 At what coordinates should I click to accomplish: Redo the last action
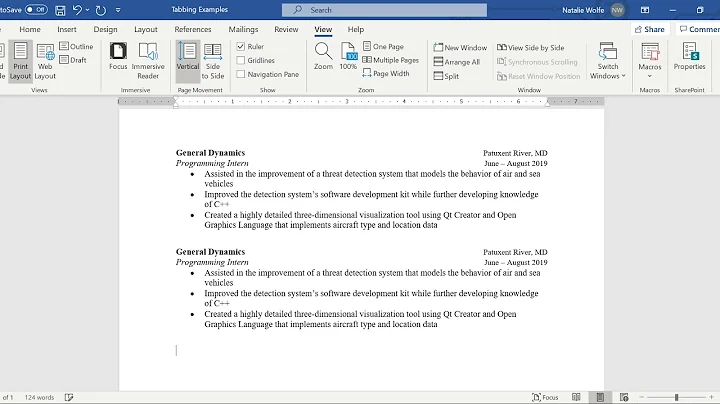(101, 10)
